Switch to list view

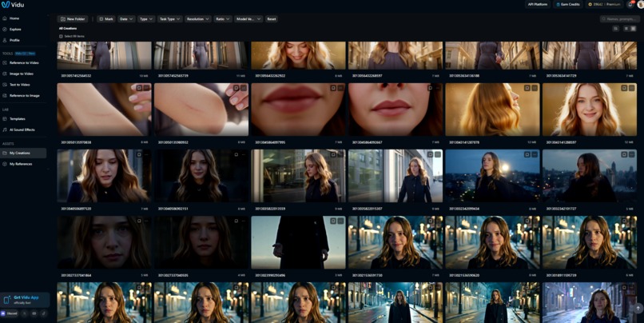click(626, 28)
